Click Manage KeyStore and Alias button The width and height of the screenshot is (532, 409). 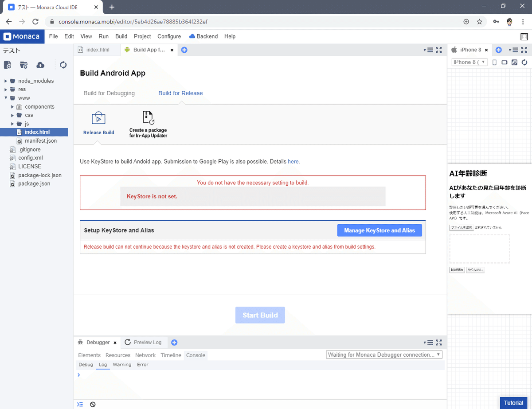(379, 230)
